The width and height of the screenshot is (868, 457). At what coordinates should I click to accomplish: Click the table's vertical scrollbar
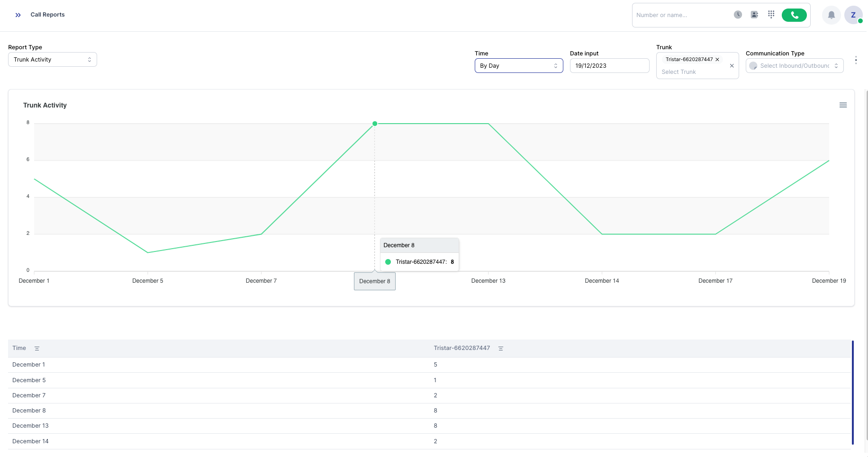pos(852,392)
